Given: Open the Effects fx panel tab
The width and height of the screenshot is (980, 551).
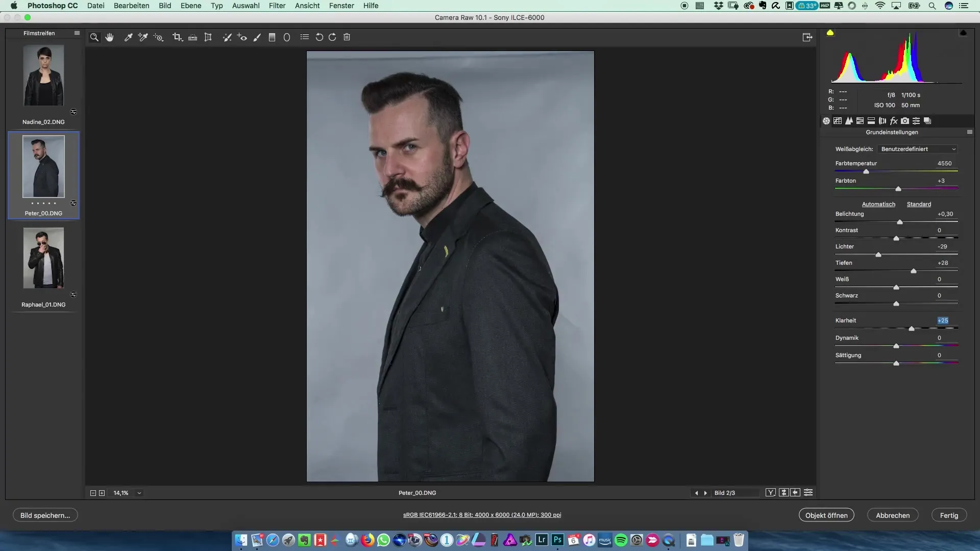Looking at the screenshot, I should click(894, 121).
